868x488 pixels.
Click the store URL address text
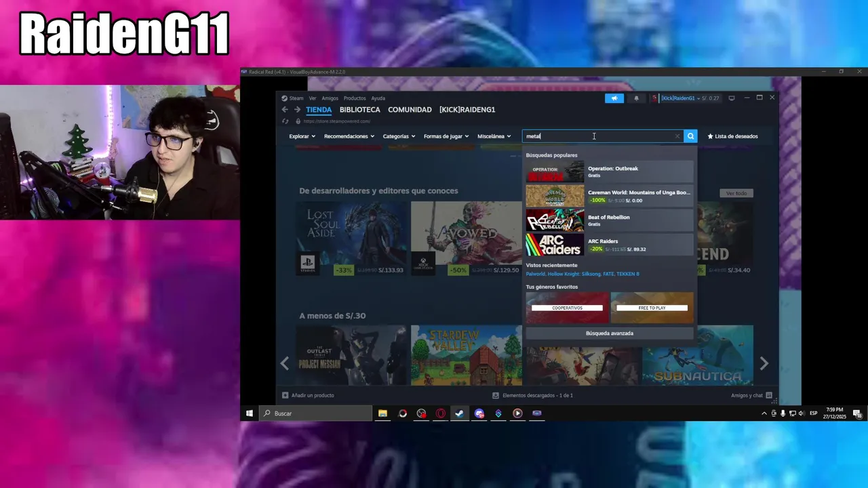tap(337, 121)
